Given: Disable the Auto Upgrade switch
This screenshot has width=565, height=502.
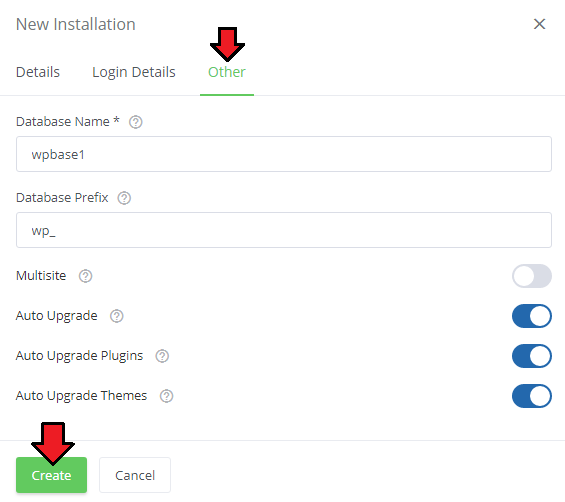Looking at the screenshot, I should point(531,316).
